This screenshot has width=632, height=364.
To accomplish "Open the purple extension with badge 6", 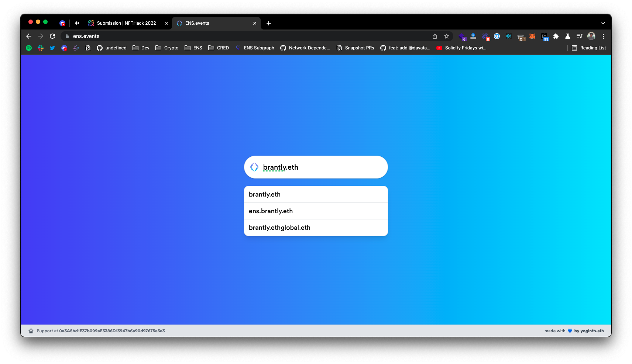I will click(462, 37).
